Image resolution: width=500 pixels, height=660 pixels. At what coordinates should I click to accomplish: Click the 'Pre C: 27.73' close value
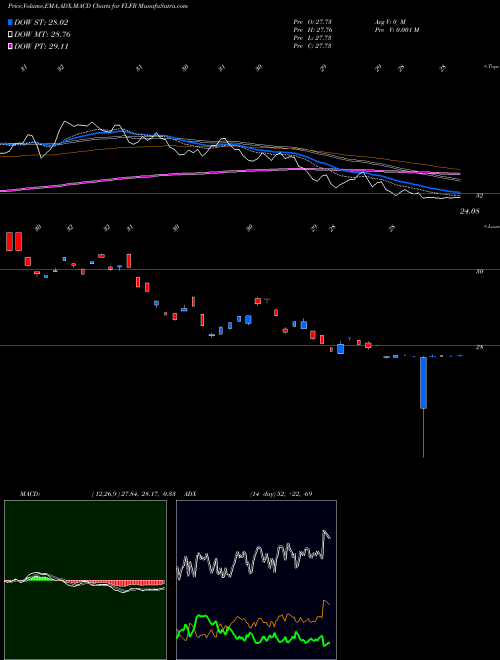tap(312, 46)
